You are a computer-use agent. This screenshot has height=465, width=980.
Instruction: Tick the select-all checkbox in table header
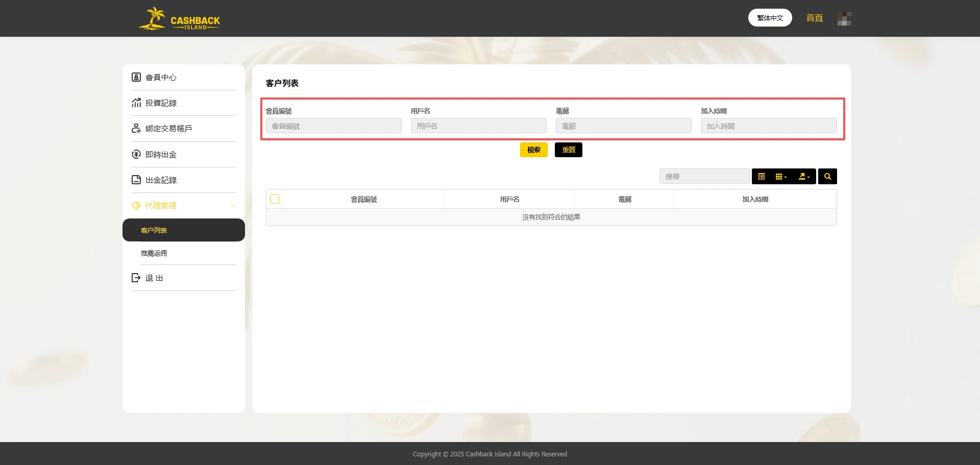point(275,199)
